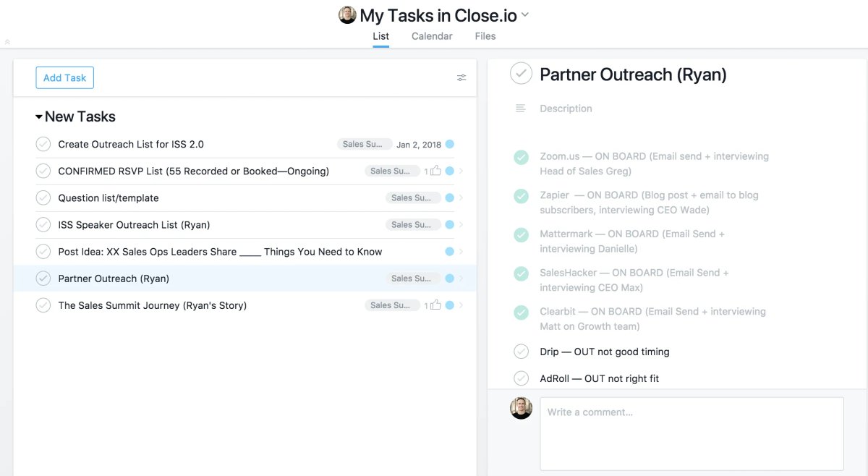The width and height of the screenshot is (868, 476).
Task: Like the CONFIRMED RSVP List task
Action: (435, 171)
